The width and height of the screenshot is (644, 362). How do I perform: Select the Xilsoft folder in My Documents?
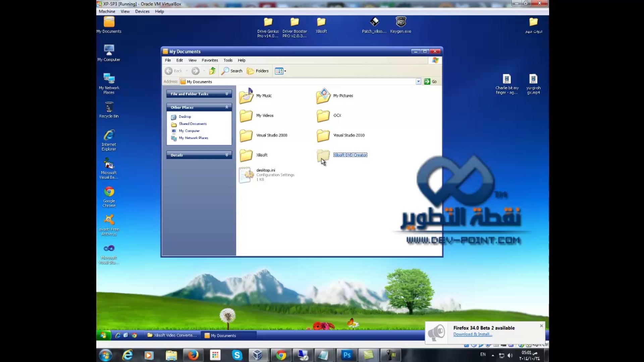point(253,155)
